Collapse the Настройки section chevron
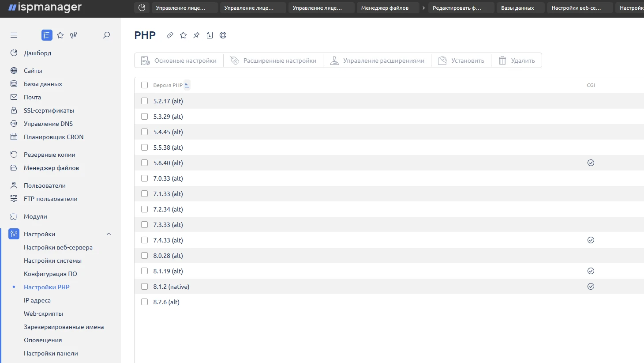The image size is (644, 363). click(109, 234)
